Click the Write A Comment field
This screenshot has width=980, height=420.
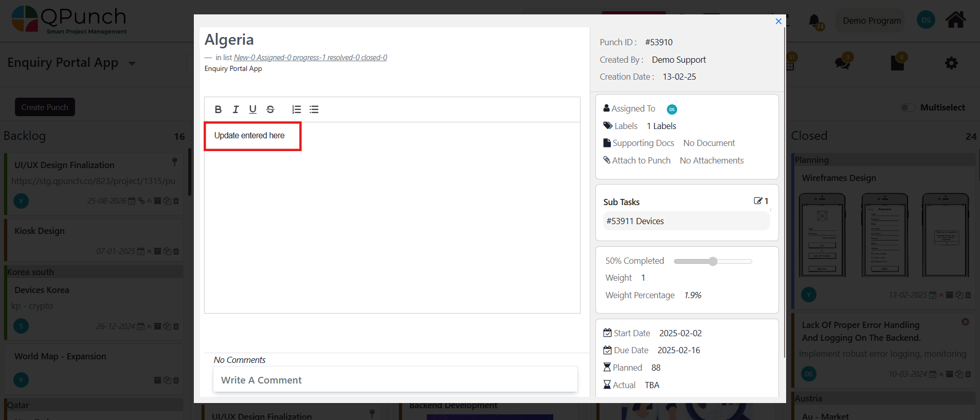[395, 380]
